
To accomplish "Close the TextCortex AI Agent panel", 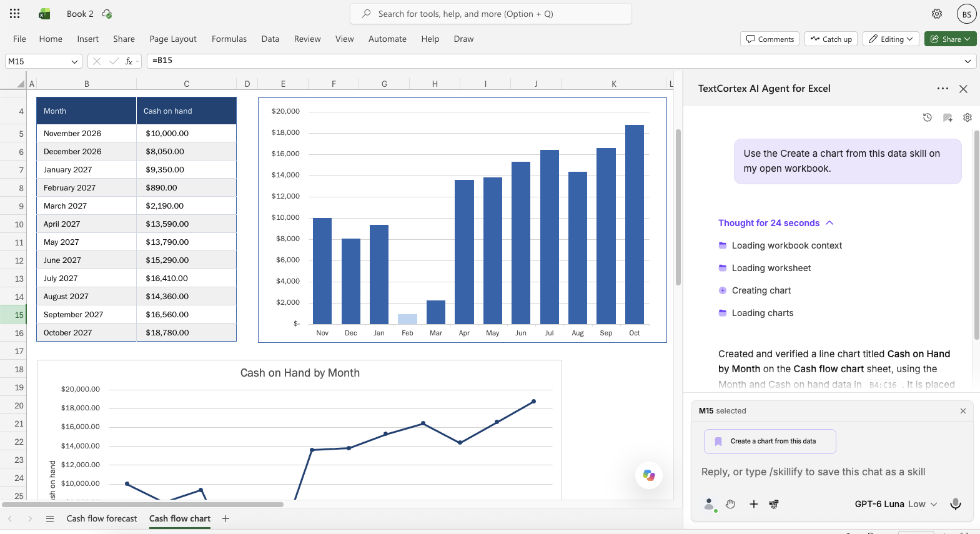I will click(x=964, y=89).
